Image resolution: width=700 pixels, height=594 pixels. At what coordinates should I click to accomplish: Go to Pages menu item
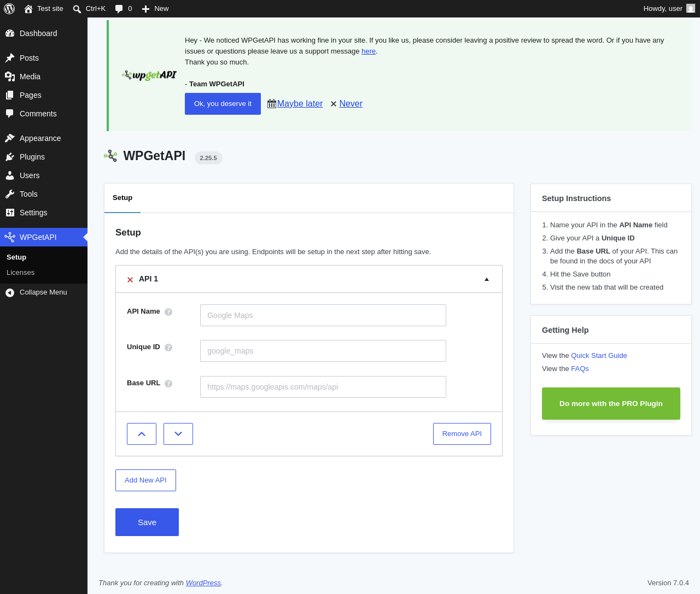[44, 95]
